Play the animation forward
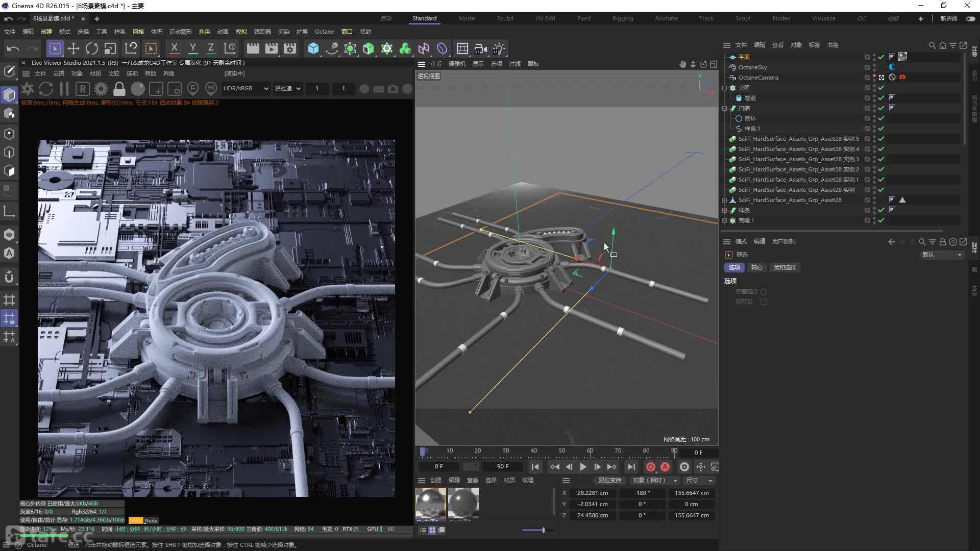This screenshot has width=980, height=551. click(x=583, y=467)
